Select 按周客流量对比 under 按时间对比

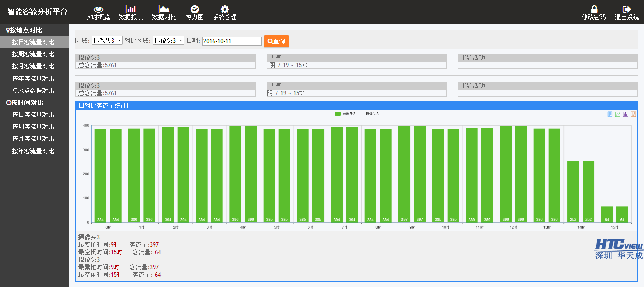click(x=33, y=127)
